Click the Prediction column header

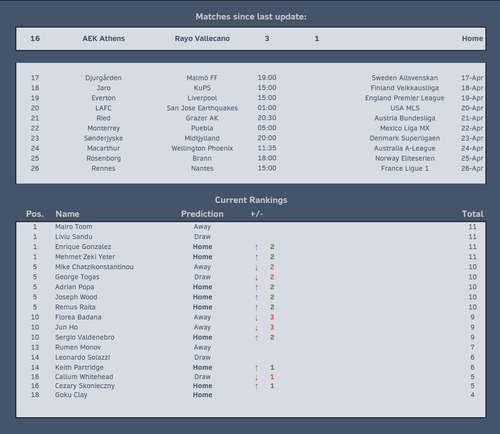[x=202, y=214]
